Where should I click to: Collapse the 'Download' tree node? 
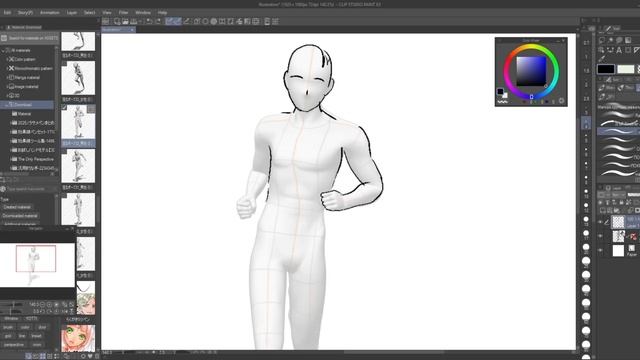click(7, 105)
